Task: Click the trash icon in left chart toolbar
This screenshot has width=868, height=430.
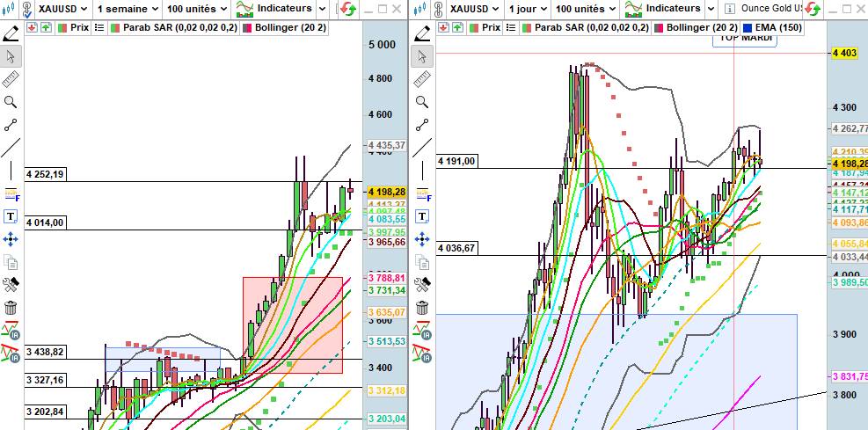Action: click(x=11, y=307)
